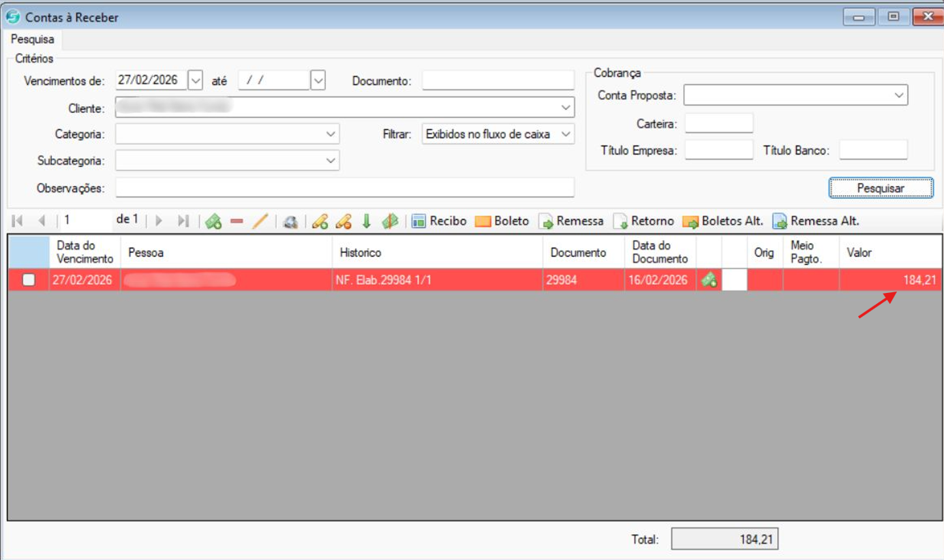
Task: Generate a Boleto from the toolbar
Action: click(x=502, y=221)
